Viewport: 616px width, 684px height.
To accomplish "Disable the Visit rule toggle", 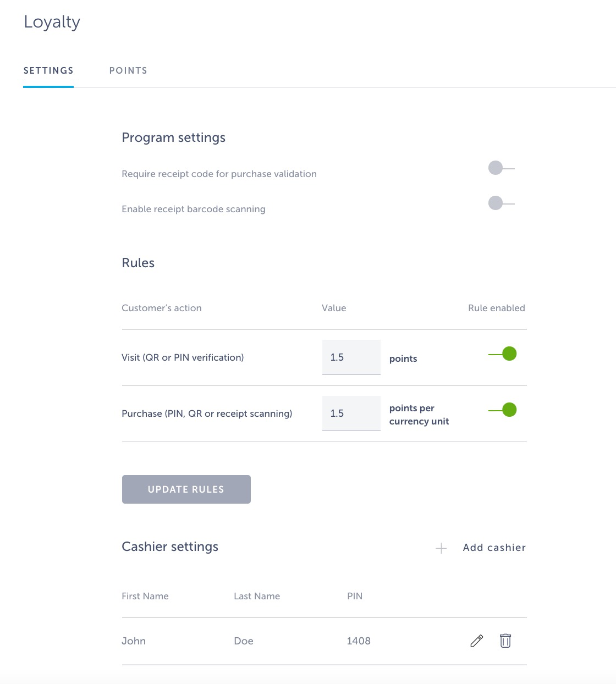I will click(x=503, y=354).
